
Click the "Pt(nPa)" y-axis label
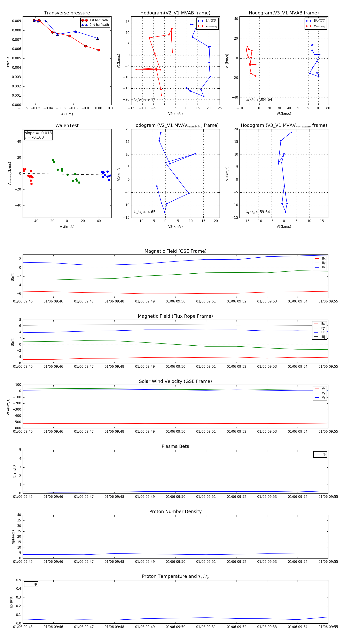coord(8,61)
